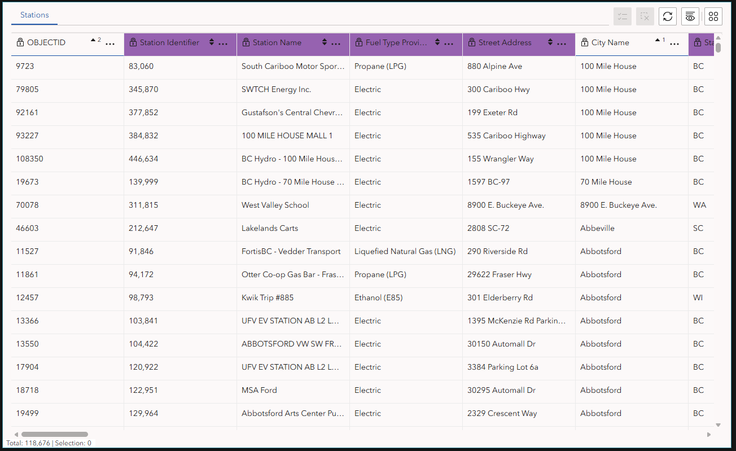Open the four-squares actions button

coord(713,16)
